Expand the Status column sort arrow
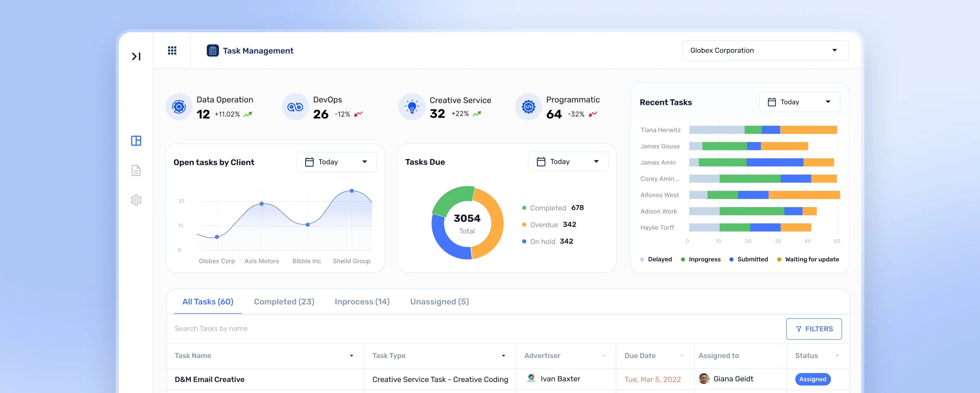This screenshot has height=393, width=980. pos(837,356)
